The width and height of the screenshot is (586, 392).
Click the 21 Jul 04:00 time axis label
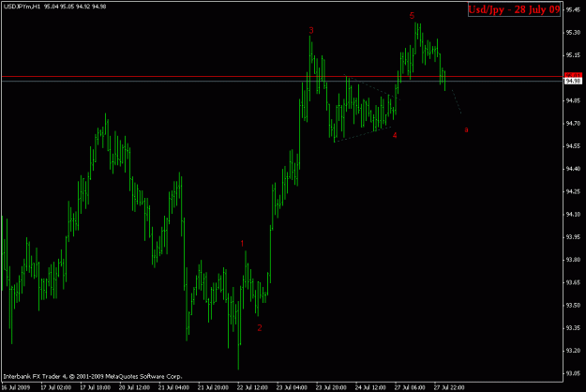(x=173, y=387)
